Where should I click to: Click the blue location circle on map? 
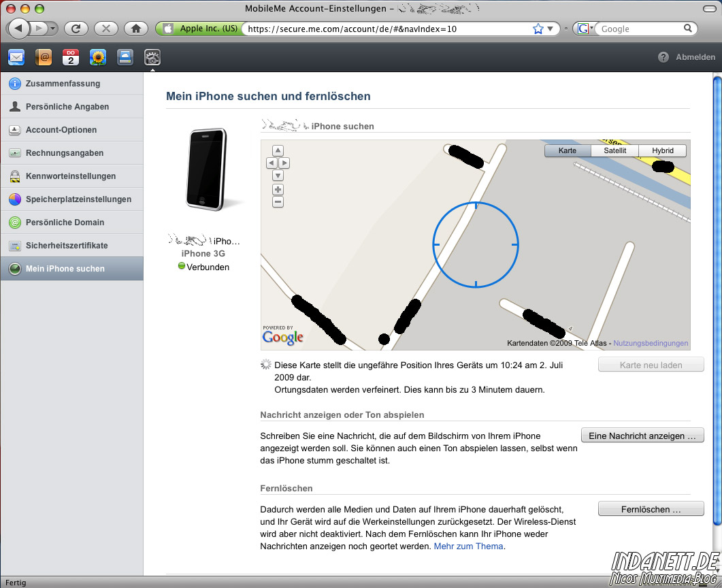click(x=476, y=244)
